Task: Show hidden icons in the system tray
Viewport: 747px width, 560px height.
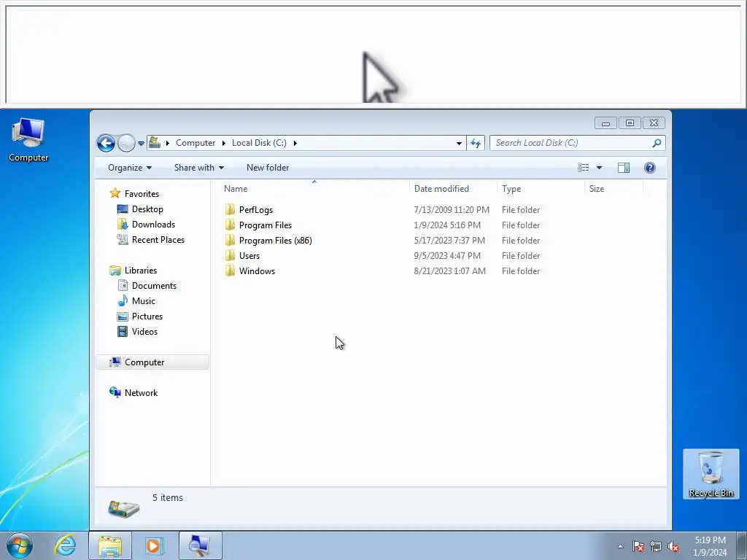Action: 620,546
